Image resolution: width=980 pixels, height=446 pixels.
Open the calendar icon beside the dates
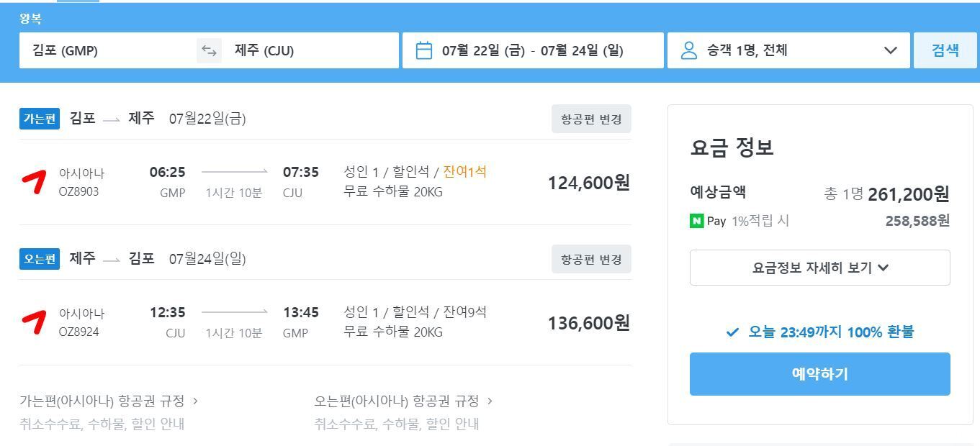[x=426, y=50]
